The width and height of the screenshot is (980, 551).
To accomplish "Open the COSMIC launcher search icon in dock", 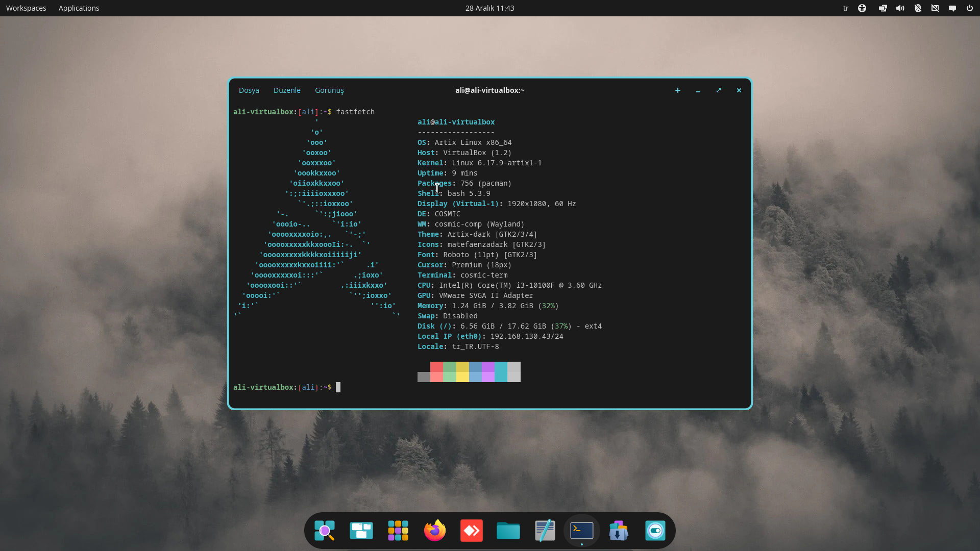I will click(325, 531).
